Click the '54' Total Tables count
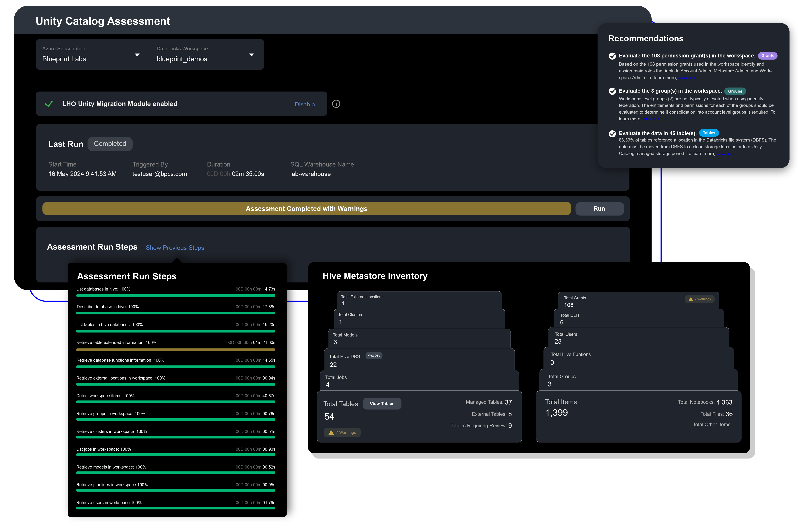The height and width of the screenshot is (532, 798). (329, 417)
